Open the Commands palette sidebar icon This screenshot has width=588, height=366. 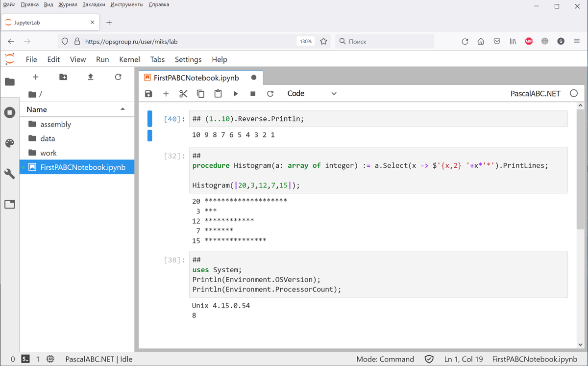click(x=10, y=143)
